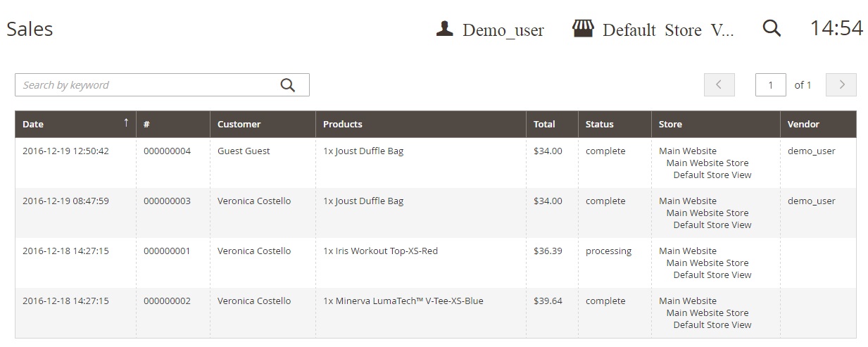
Task: Click the storefront icon beside Default Store
Action: tap(583, 29)
